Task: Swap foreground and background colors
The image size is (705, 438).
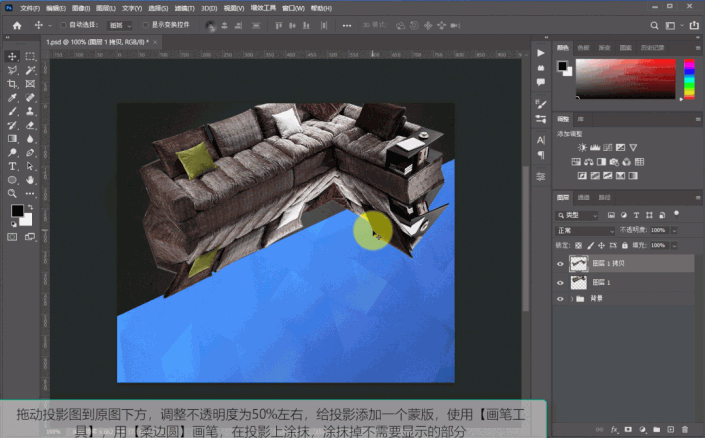Action: click(x=31, y=207)
